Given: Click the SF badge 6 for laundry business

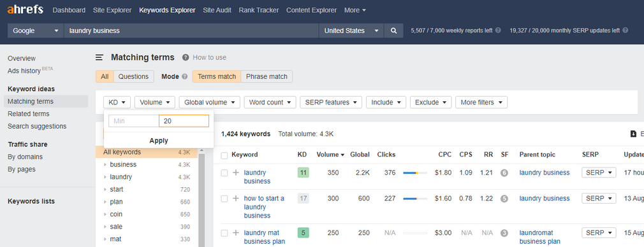Looking at the screenshot, I should 504,173.
